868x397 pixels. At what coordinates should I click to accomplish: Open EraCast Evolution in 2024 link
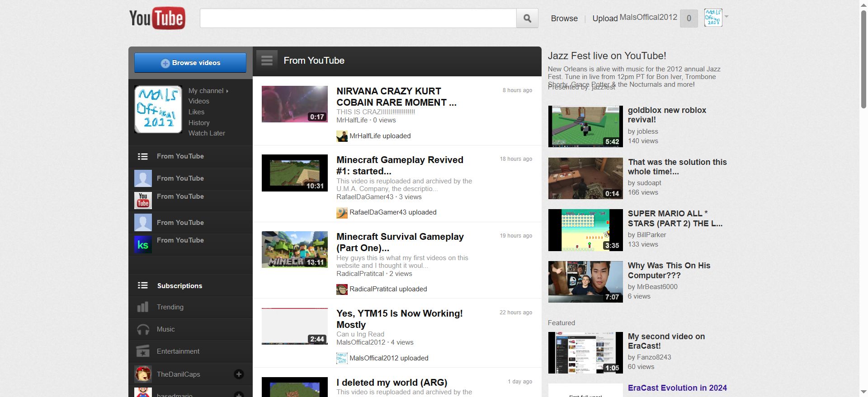(x=677, y=388)
